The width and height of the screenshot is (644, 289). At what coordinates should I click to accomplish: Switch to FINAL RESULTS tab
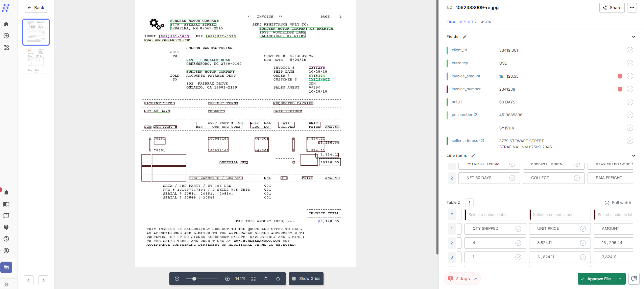461,22
